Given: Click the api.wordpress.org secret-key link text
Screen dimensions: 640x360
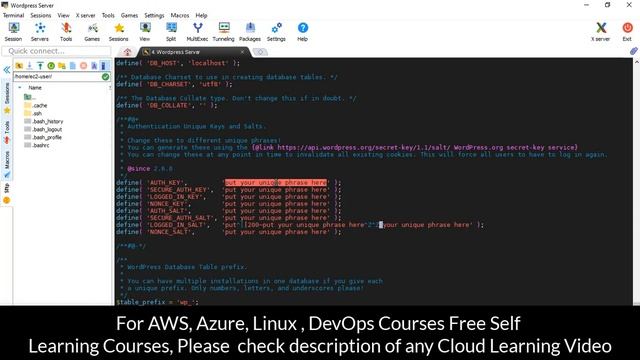Looking at the screenshot, I should pyautogui.click(x=414, y=147).
